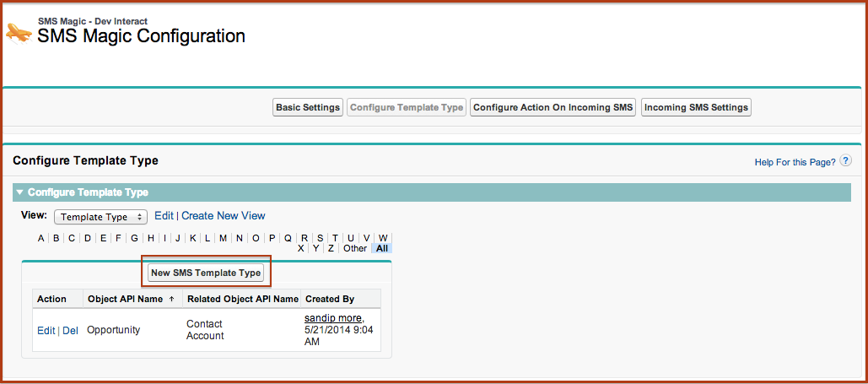Filter list by letter P
868x384 pixels.
[x=272, y=238]
